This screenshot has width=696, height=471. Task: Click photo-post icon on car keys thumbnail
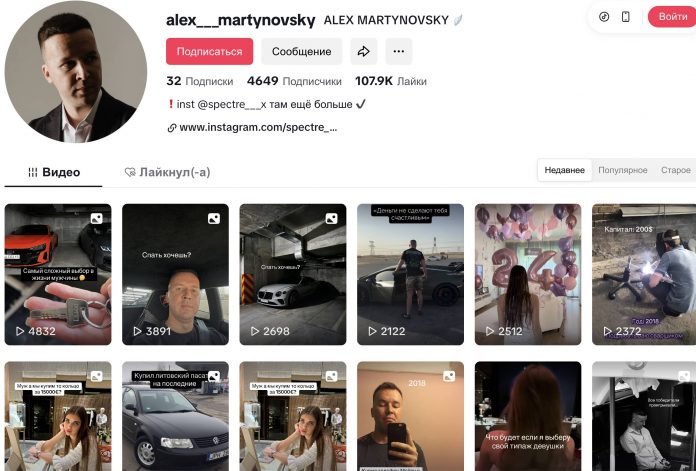(96, 218)
